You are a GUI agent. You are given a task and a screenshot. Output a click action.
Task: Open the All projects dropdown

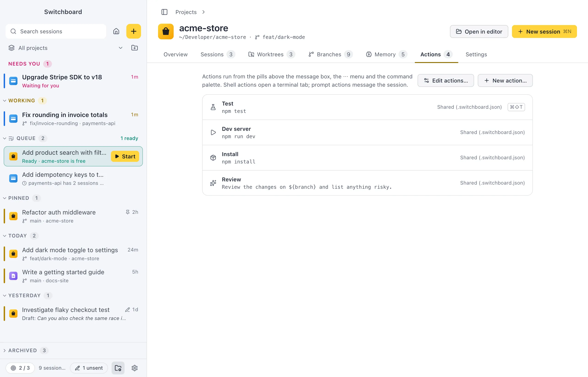66,48
